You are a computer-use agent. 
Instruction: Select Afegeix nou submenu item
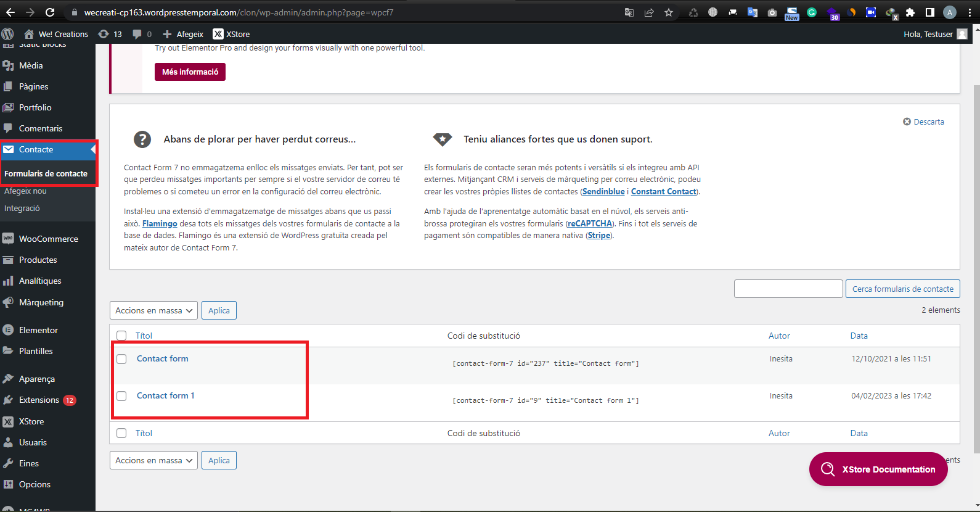pyautogui.click(x=25, y=191)
